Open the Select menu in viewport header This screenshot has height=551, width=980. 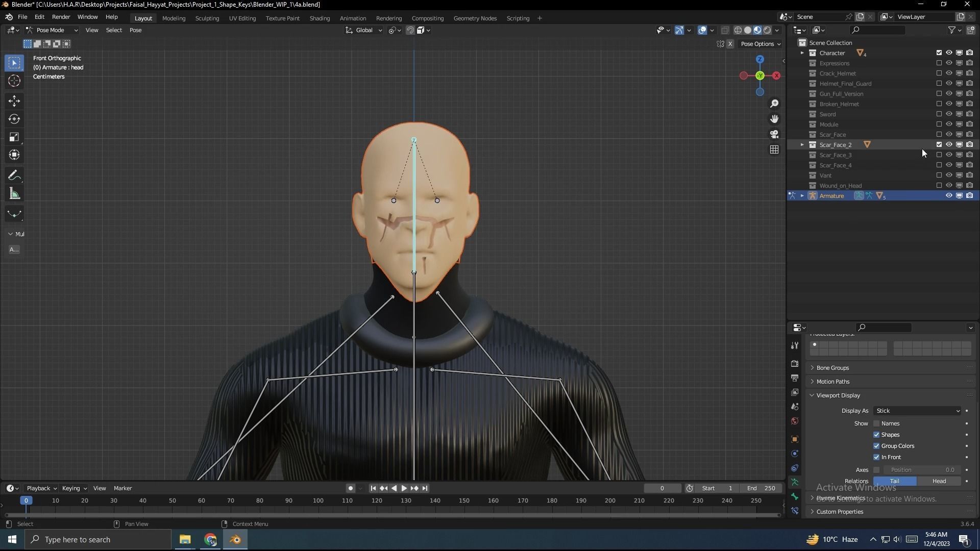click(114, 30)
